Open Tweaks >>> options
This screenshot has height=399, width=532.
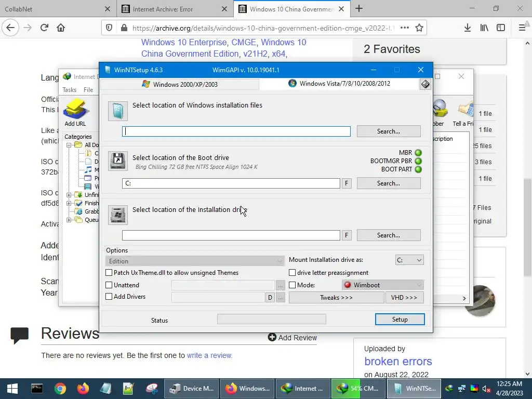coord(336,298)
